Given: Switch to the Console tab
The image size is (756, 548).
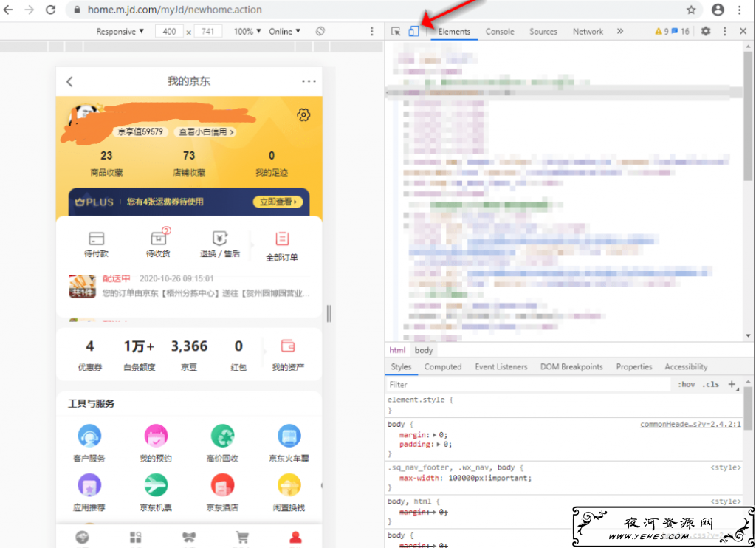Looking at the screenshot, I should (x=500, y=31).
